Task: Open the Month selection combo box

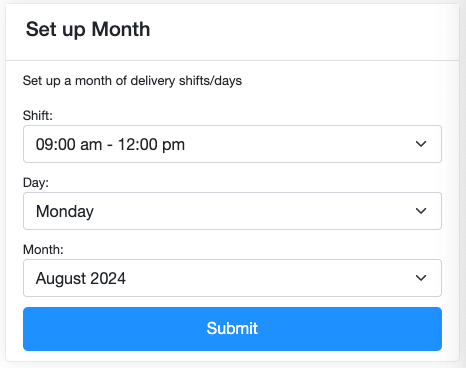Action: 232,278
